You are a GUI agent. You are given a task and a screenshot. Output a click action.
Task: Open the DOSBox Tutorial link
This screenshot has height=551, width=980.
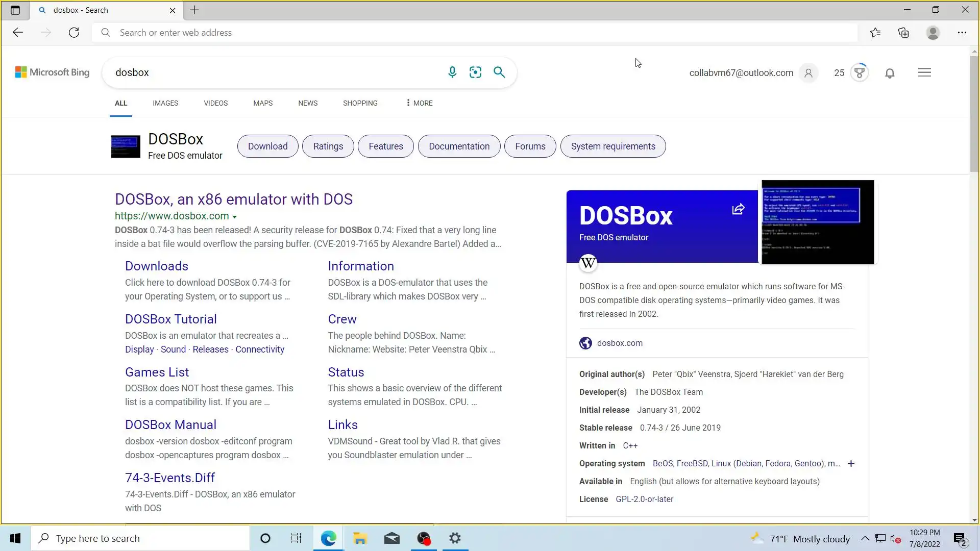pyautogui.click(x=170, y=319)
